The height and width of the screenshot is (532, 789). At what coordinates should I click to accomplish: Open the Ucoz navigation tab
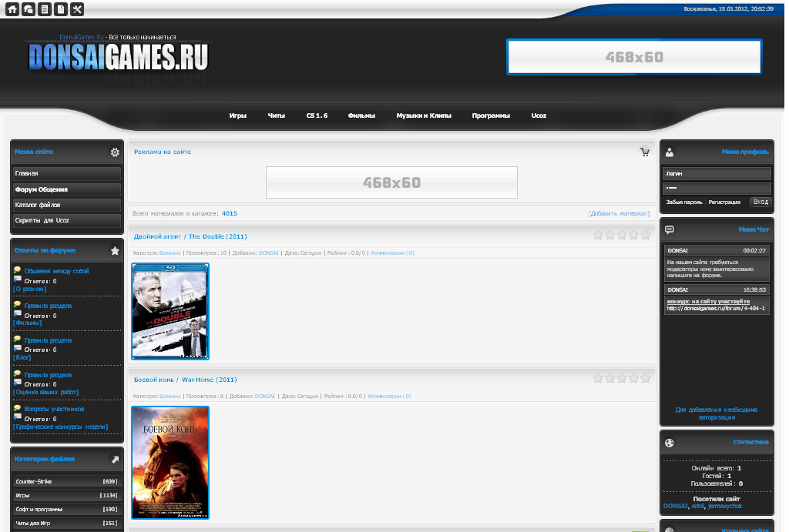coord(539,115)
